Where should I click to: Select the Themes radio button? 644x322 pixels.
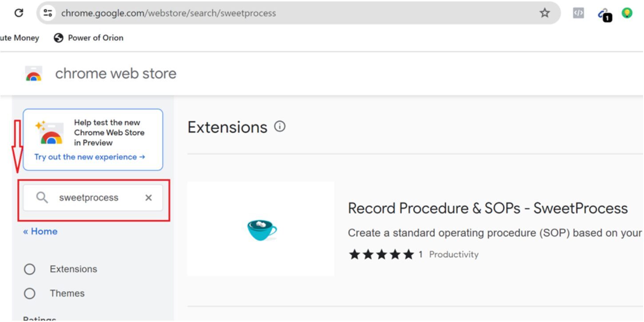[x=30, y=294]
